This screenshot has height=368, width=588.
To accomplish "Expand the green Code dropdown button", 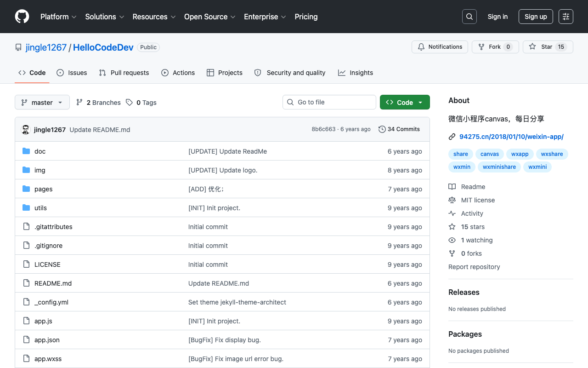I will [405, 102].
